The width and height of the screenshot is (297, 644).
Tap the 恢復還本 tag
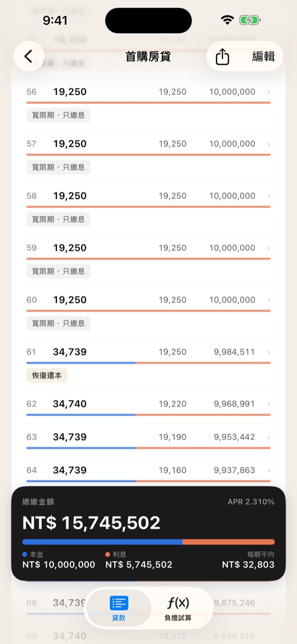(47, 376)
